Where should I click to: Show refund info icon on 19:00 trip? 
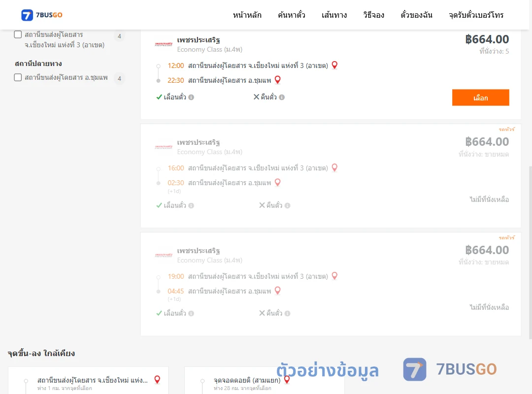[288, 314]
